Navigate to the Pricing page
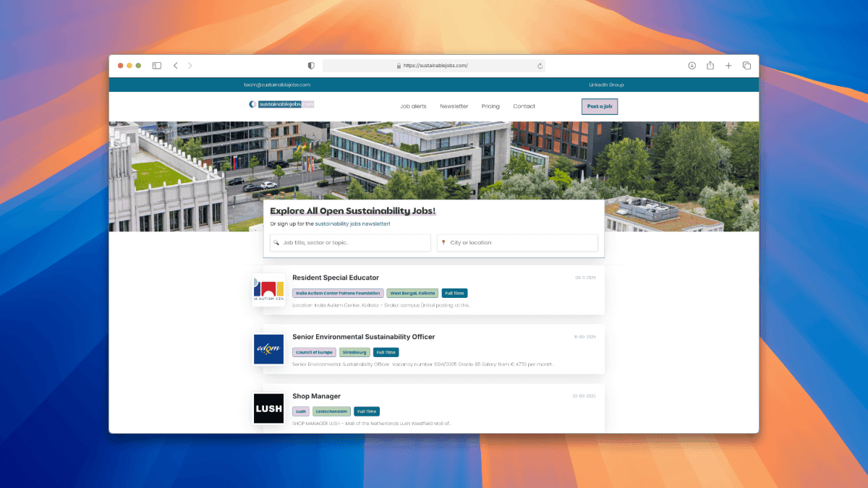 [490, 106]
